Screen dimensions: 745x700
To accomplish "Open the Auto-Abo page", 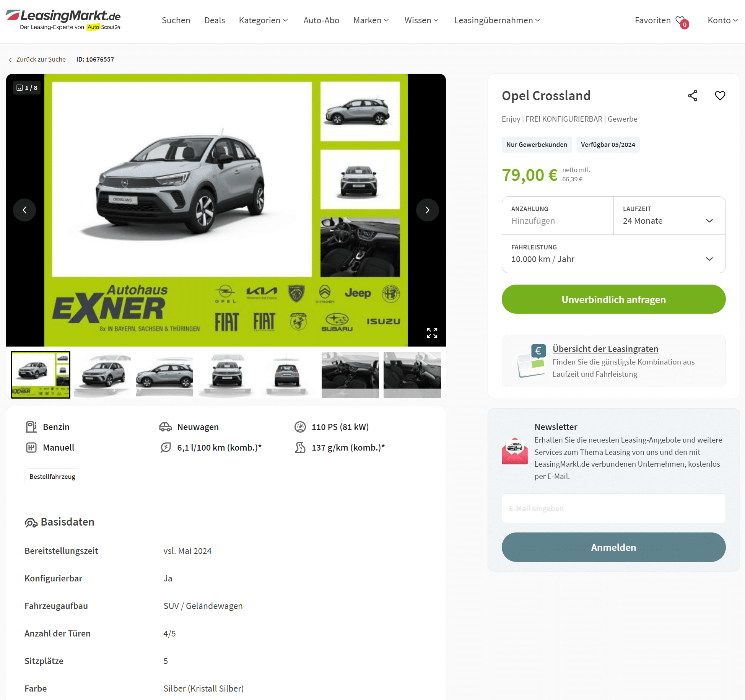I will pos(321,20).
